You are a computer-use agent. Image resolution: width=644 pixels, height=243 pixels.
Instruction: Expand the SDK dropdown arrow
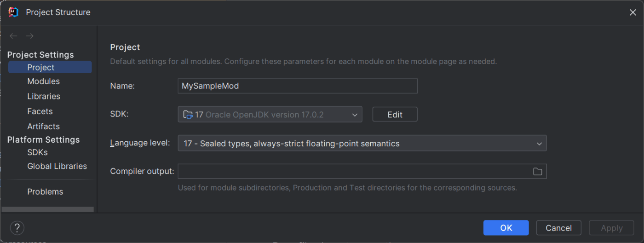tap(355, 115)
